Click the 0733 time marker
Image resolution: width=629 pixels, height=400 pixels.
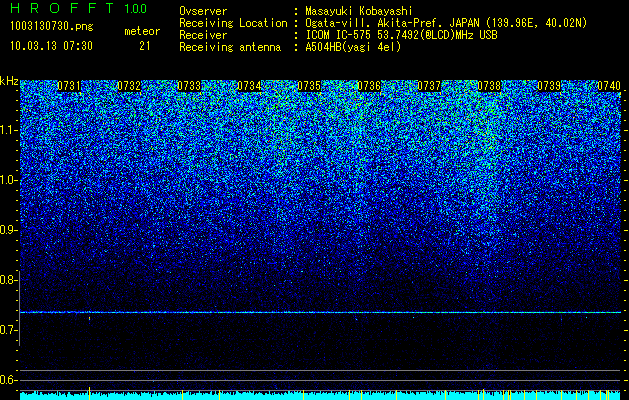[x=189, y=86]
